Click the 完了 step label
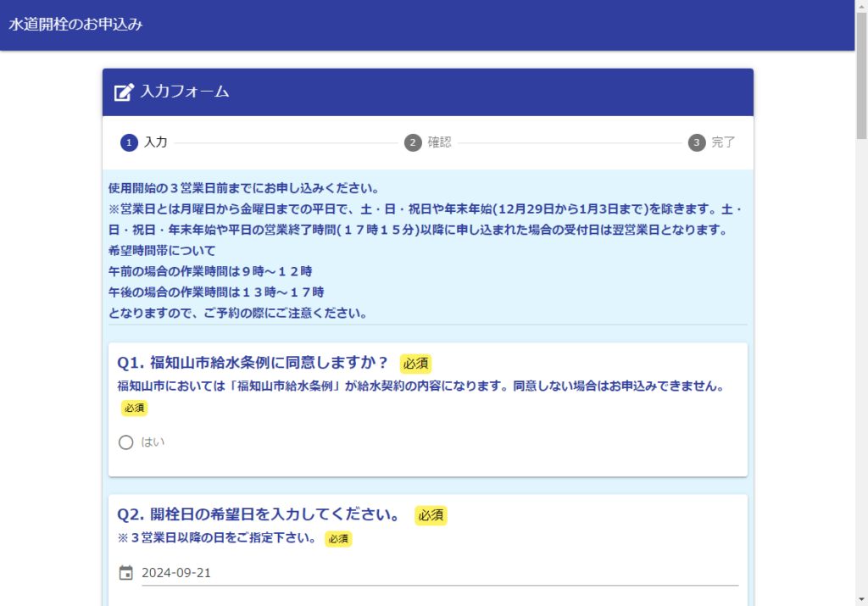This screenshot has height=606, width=868. [x=723, y=142]
